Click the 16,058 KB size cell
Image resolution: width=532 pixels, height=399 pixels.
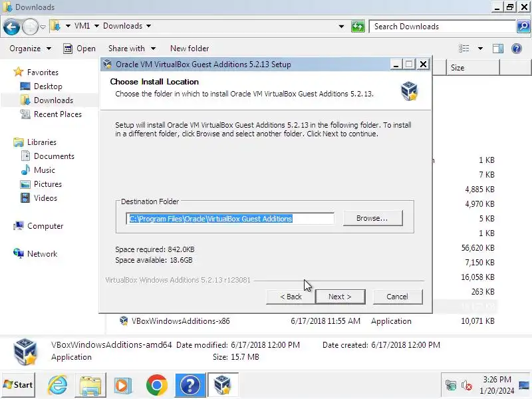[x=477, y=277]
